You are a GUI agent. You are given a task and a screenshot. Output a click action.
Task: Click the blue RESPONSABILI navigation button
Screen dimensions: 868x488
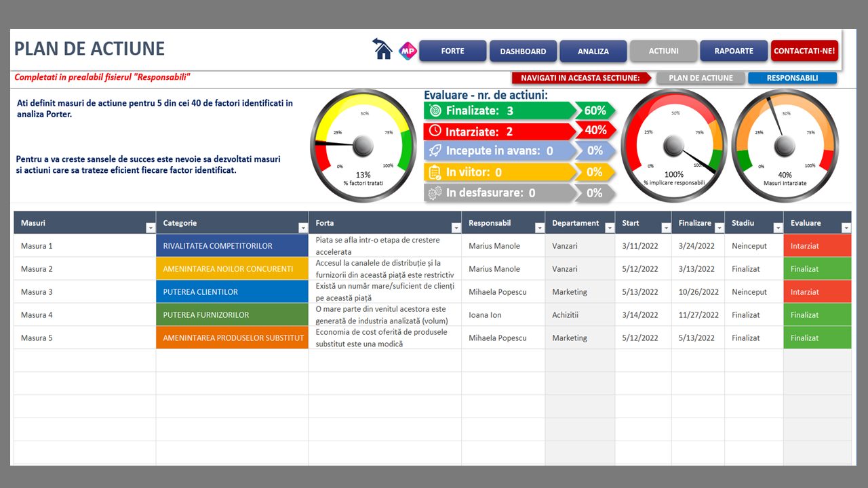pyautogui.click(x=792, y=78)
